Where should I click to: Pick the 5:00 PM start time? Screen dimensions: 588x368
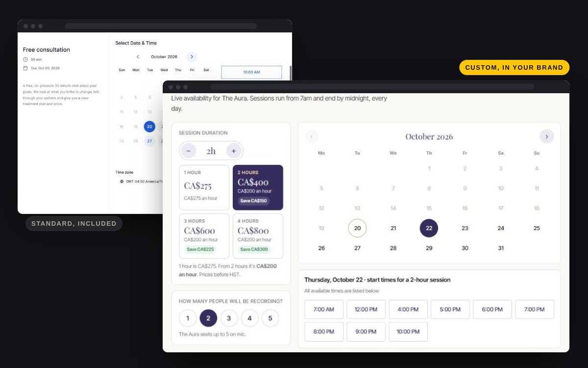(x=450, y=310)
